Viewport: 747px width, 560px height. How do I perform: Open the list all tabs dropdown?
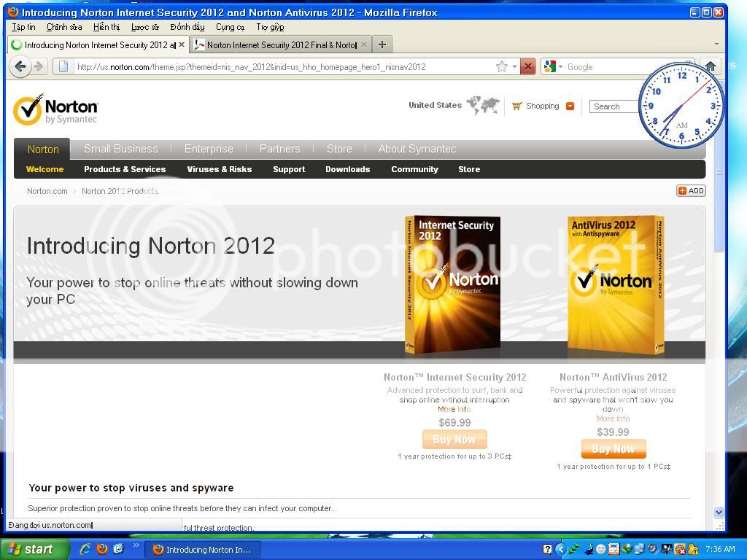(716, 44)
